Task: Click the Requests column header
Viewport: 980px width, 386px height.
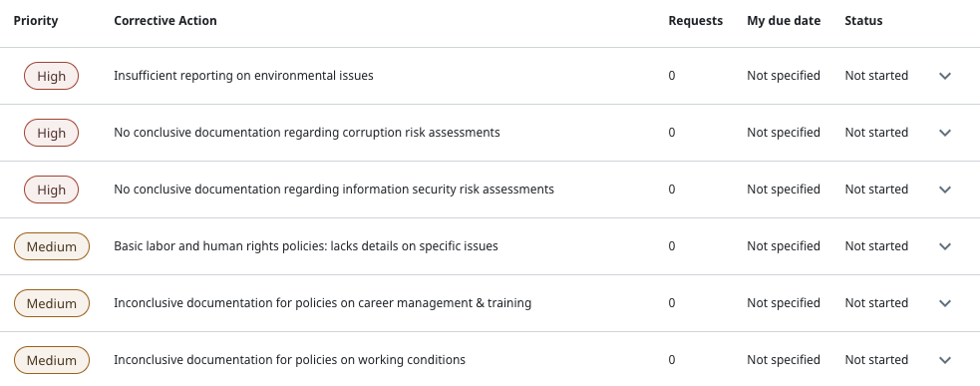Action: pyautogui.click(x=695, y=21)
